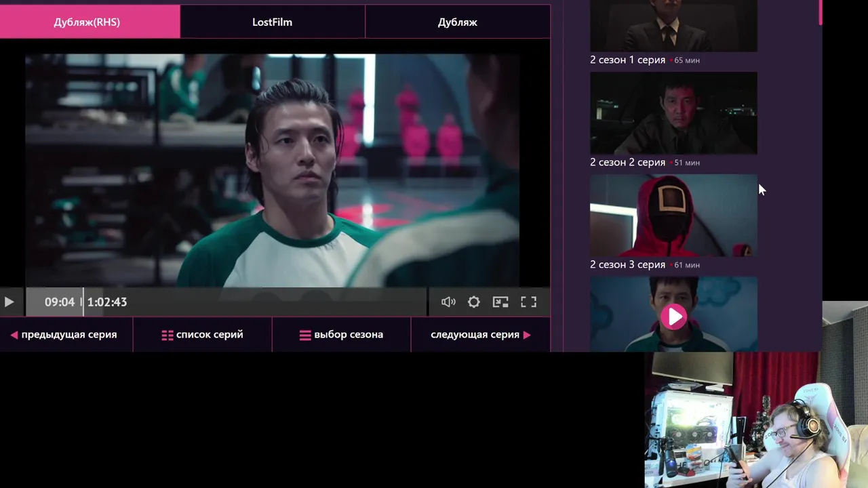
Task: Click the 2 сезон 1 серия title
Action: click(627, 60)
